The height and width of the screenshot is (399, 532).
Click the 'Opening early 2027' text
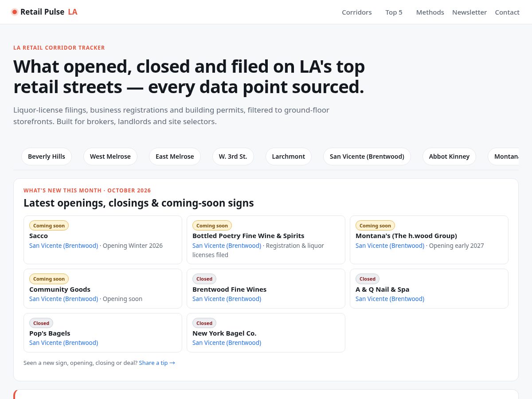(x=457, y=246)
